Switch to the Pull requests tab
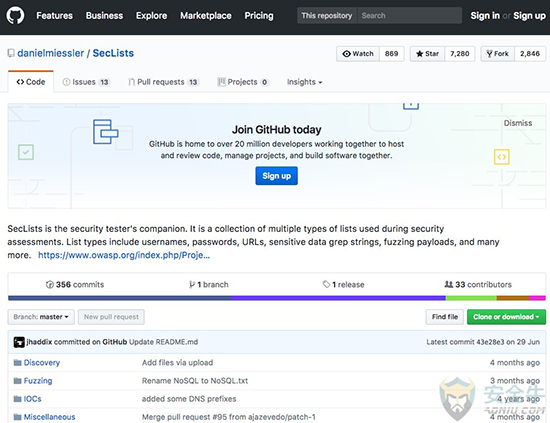550x423 pixels. (163, 82)
